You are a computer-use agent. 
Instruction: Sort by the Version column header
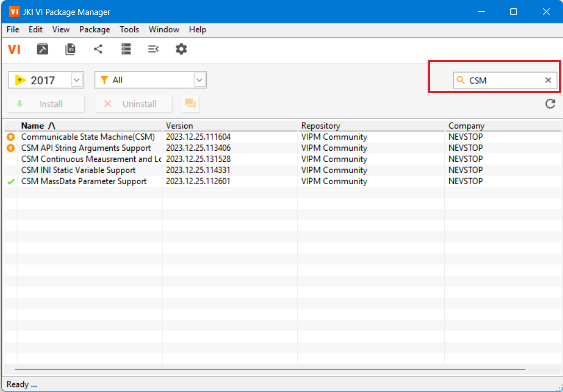click(179, 126)
